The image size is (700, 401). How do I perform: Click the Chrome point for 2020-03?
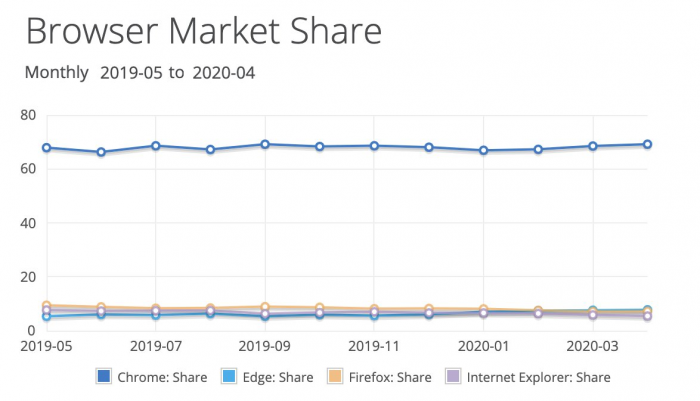pos(593,146)
